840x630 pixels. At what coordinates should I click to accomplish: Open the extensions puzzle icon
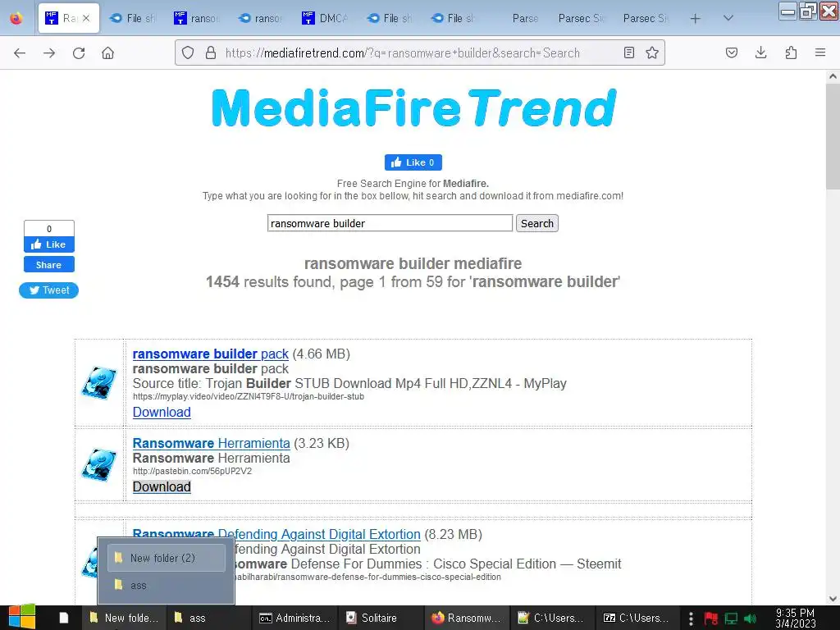pyautogui.click(x=791, y=52)
